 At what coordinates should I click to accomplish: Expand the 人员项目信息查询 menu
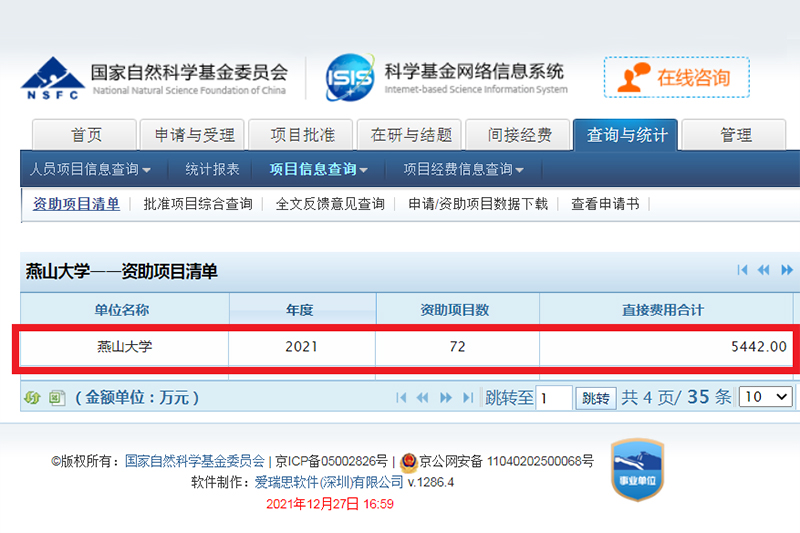91,169
